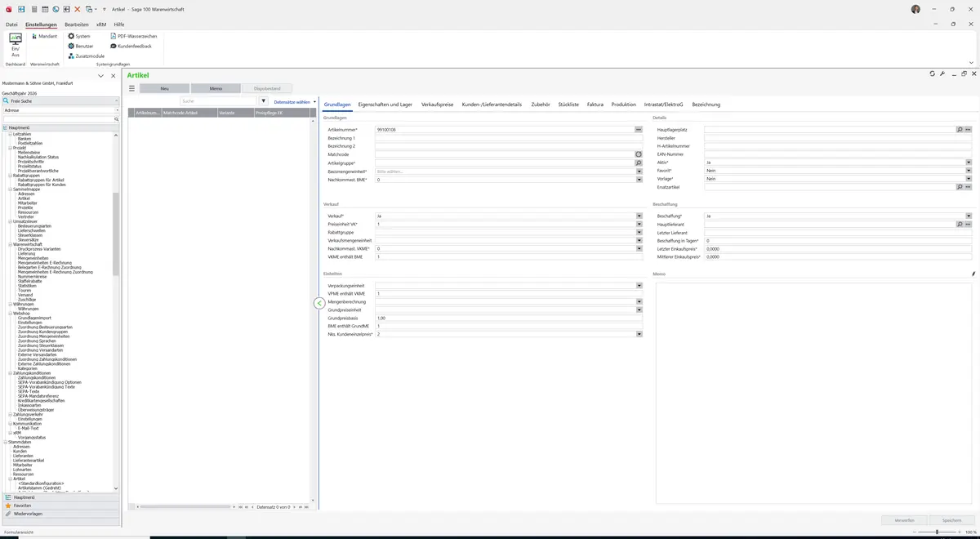The image size is (980, 539).
Task: Open Zusatzmodule in the ribbon
Action: [x=86, y=56]
